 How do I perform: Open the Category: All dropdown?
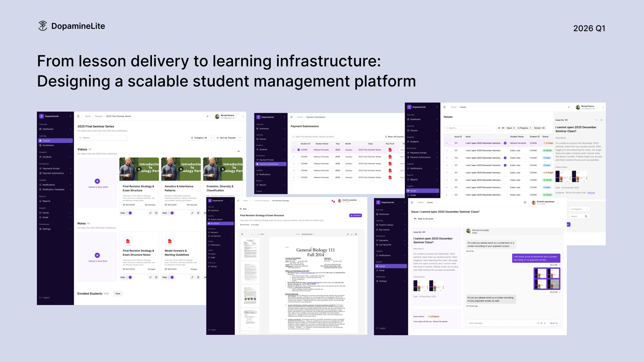tap(201, 138)
